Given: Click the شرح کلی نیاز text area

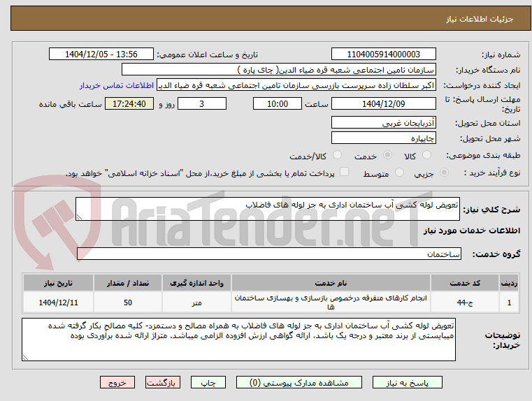Looking at the screenshot, I should click(267, 209).
